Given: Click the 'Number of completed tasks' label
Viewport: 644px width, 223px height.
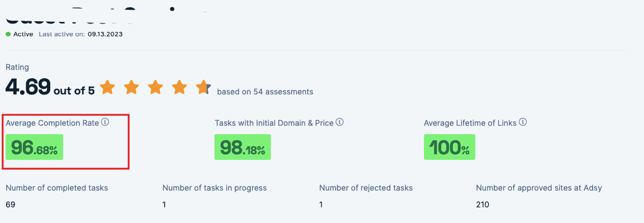Looking at the screenshot, I should [56, 188].
